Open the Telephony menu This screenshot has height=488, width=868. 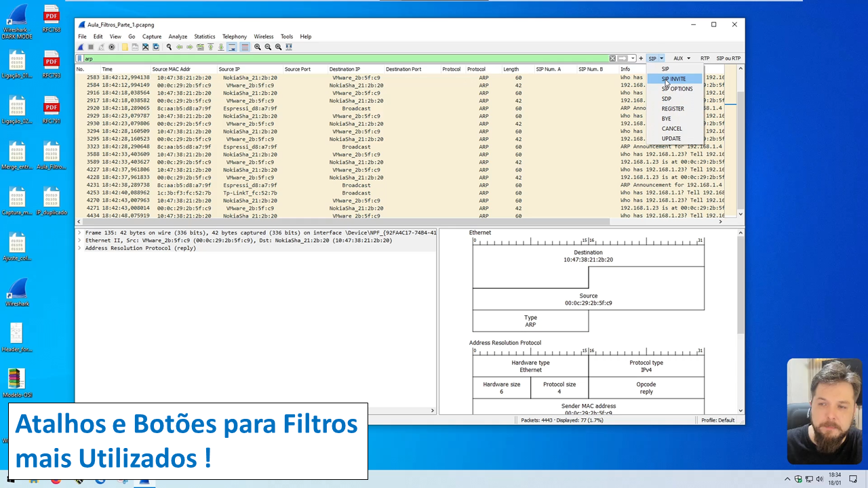[x=235, y=37]
